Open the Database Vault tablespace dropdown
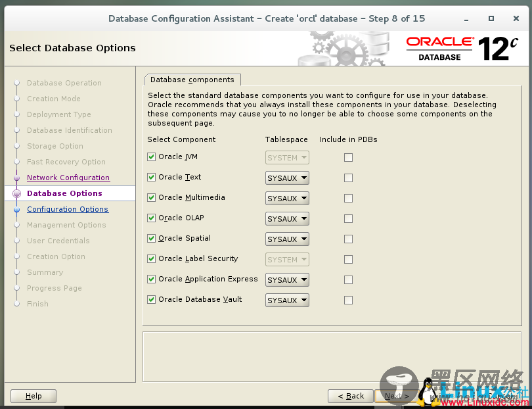The width and height of the screenshot is (532, 409). [287, 301]
